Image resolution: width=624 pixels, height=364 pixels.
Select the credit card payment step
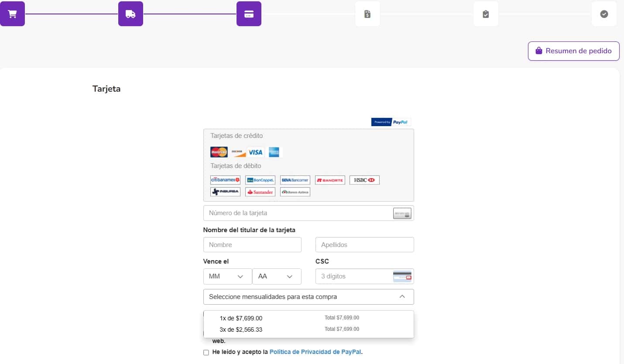pos(249,14)
